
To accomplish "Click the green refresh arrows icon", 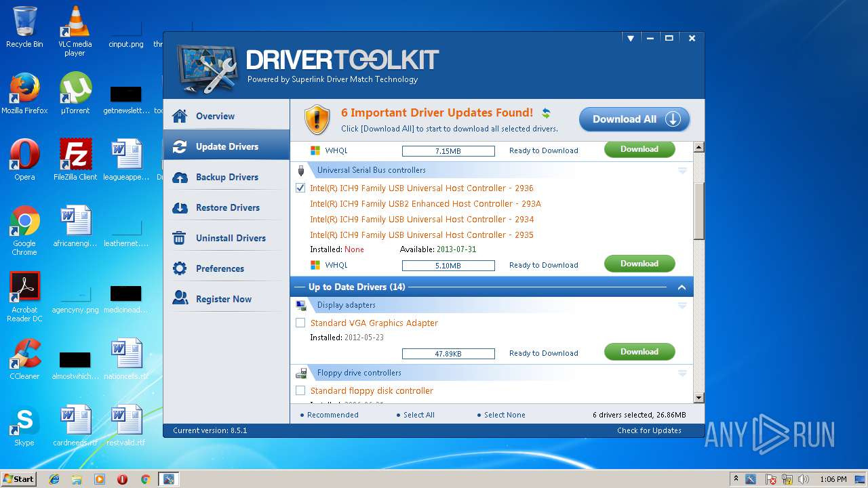I will pos(546,113).
